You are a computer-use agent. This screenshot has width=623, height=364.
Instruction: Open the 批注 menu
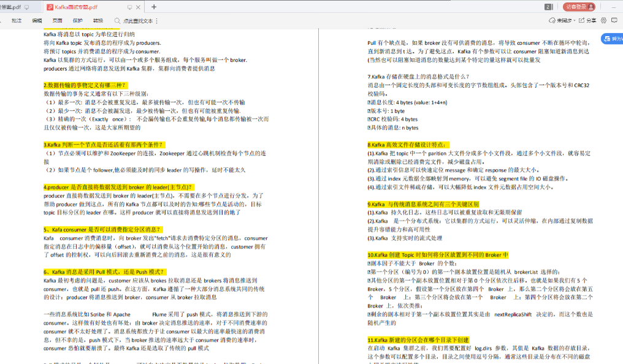[17, 21]
